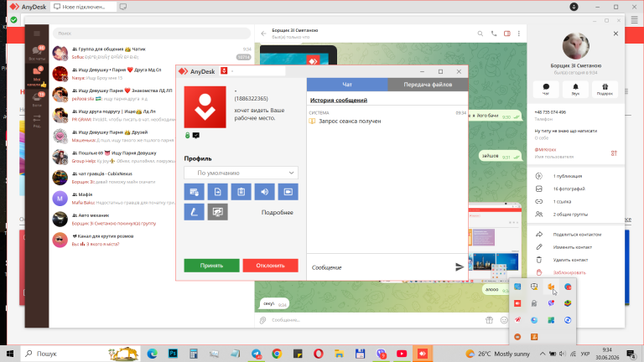The image size is (644, 362).
Task: Attach a file with the paperclip icon
Action: tap(262, 320)
